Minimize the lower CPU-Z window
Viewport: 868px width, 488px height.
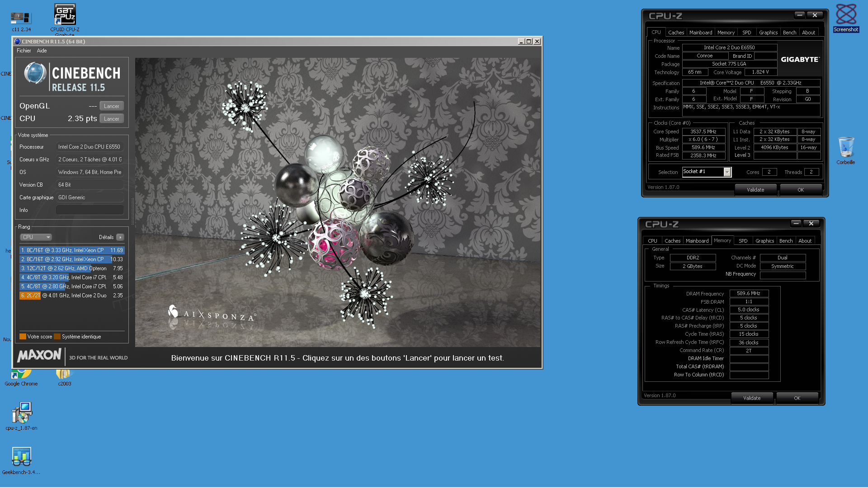(796, 223)
